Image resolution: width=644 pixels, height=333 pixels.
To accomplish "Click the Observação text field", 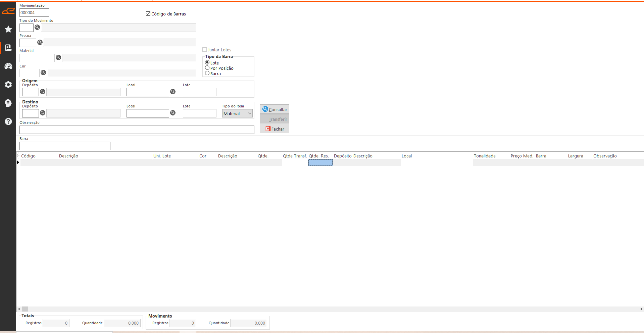I will pos(137,130).
